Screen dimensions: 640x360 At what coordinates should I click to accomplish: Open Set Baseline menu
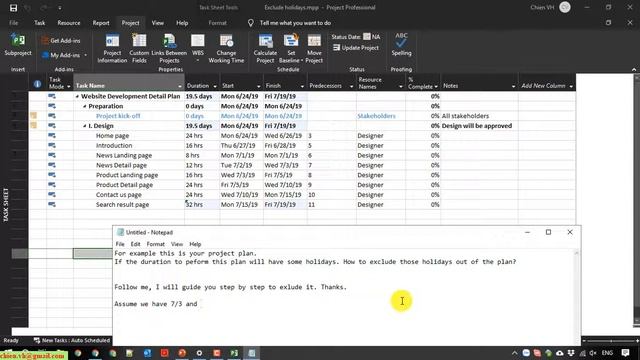coord(291,49)
